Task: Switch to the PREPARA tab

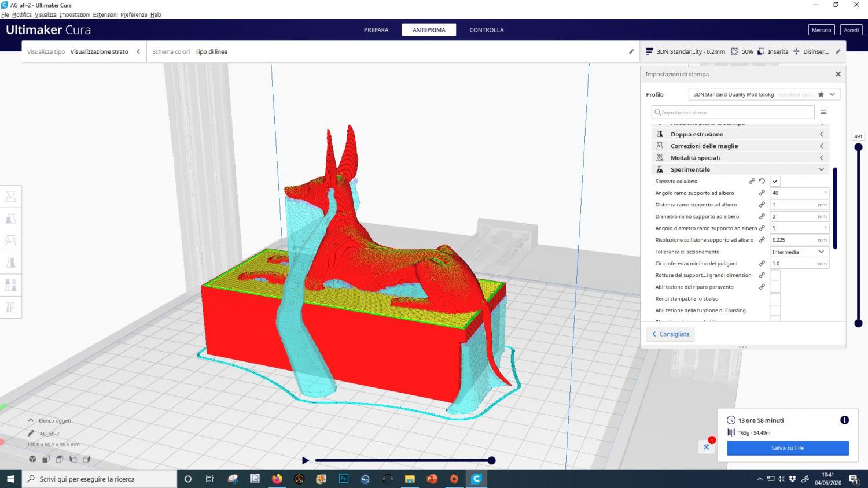Action: click(x=376, y=30)
